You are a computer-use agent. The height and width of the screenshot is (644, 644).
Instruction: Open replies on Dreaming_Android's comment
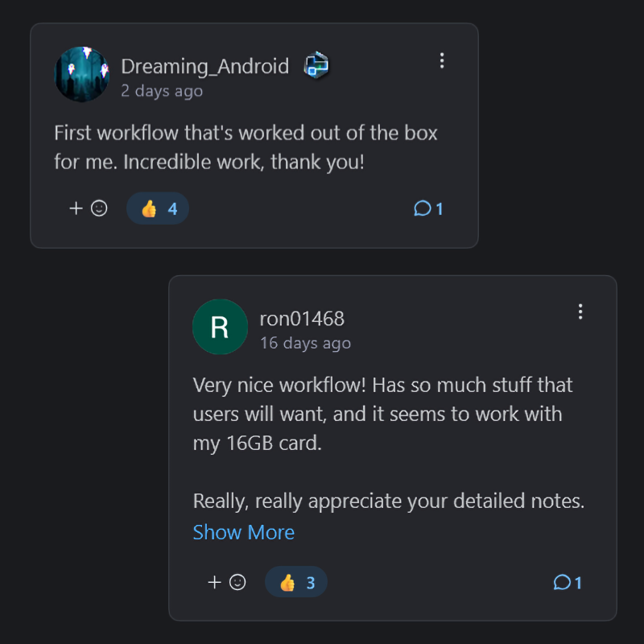429,208
